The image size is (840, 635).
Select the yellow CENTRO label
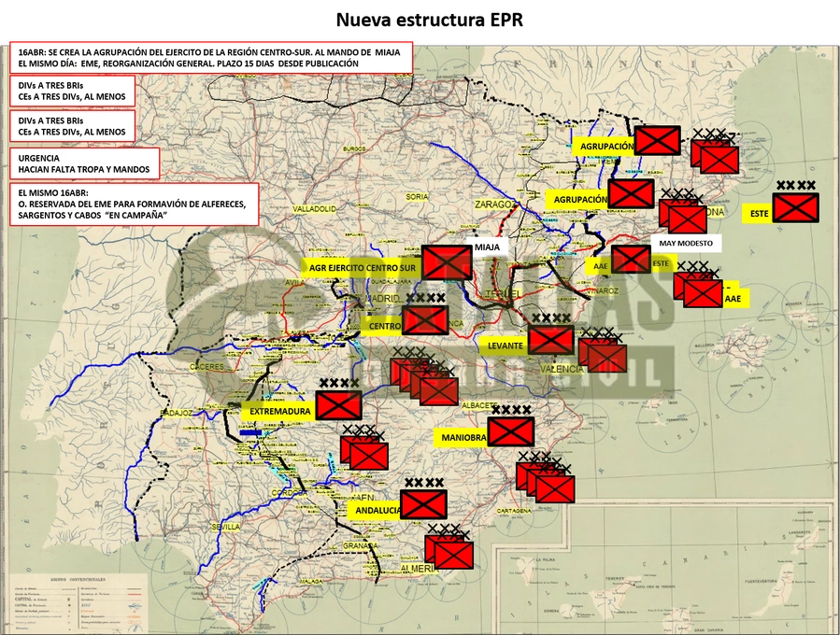(x=382, y=326)
